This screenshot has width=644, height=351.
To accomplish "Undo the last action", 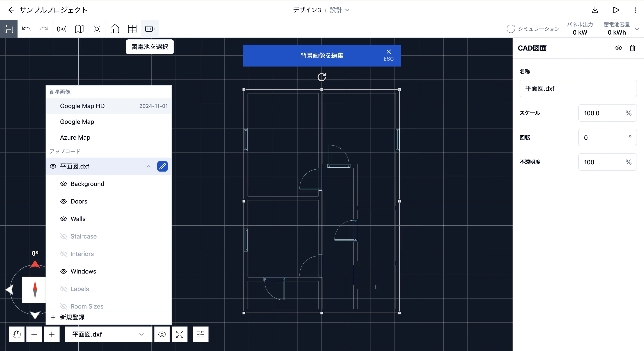I will coord(26,29).
